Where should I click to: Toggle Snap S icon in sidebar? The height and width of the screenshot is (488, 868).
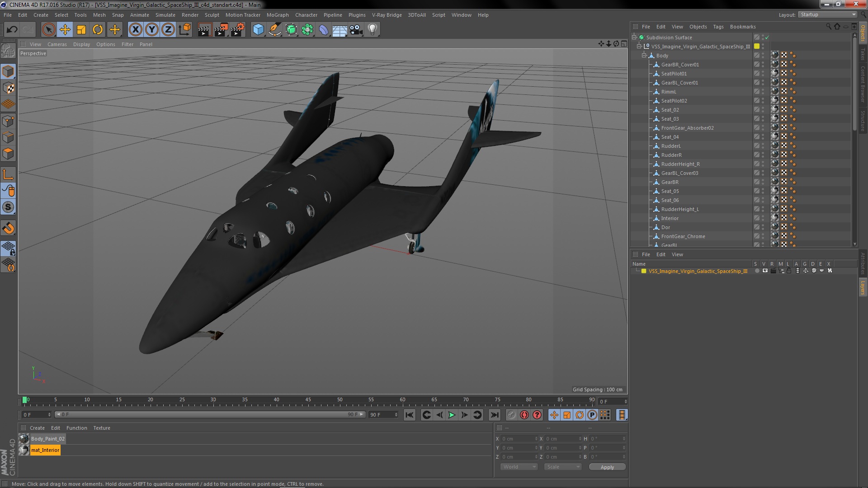coord(8,207)
